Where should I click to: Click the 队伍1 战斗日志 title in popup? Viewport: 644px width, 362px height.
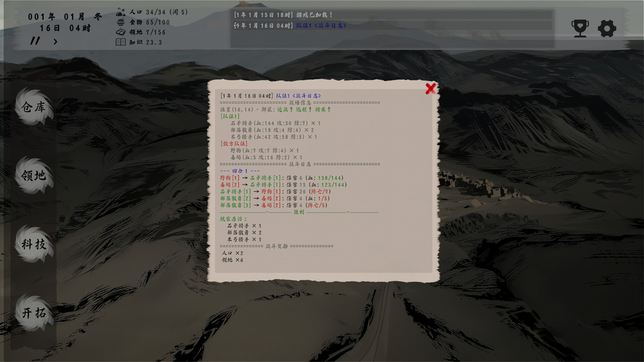[298, 96]
